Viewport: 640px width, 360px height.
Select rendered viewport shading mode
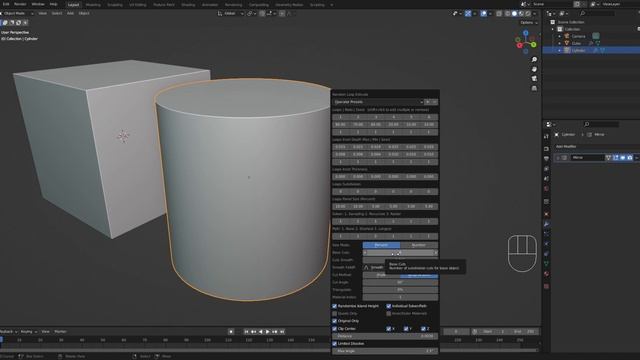click(528, 13)
